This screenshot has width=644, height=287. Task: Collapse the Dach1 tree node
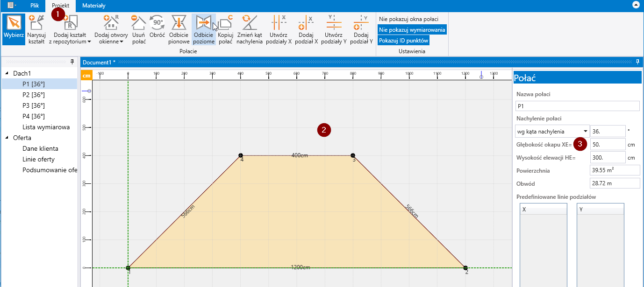[7, 73]
